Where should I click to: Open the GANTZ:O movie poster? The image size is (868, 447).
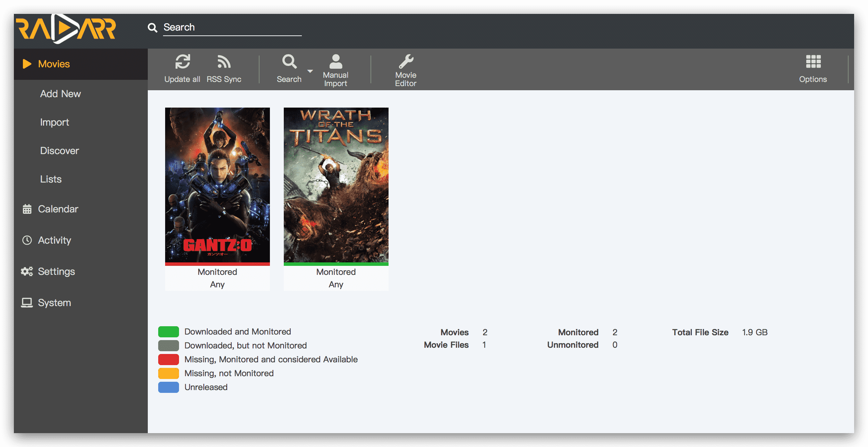[218, 185]
